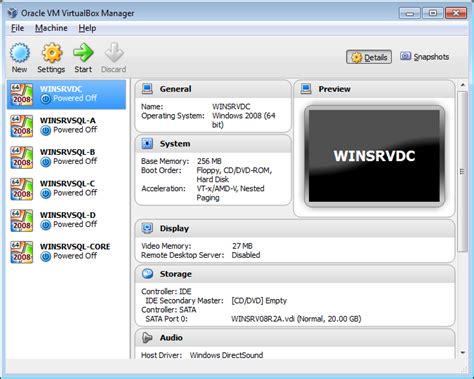The width and height of the screenshot is (474, 379).
Task: Click the [CD/DVD] Empty entry
Action: pyautogui.click(x=259, y=301)
